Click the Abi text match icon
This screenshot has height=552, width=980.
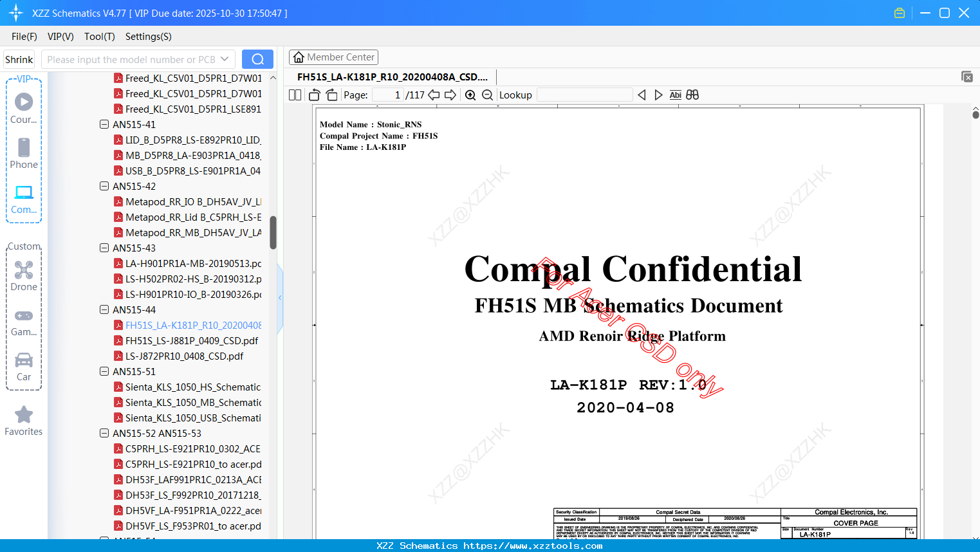point(675,95)
